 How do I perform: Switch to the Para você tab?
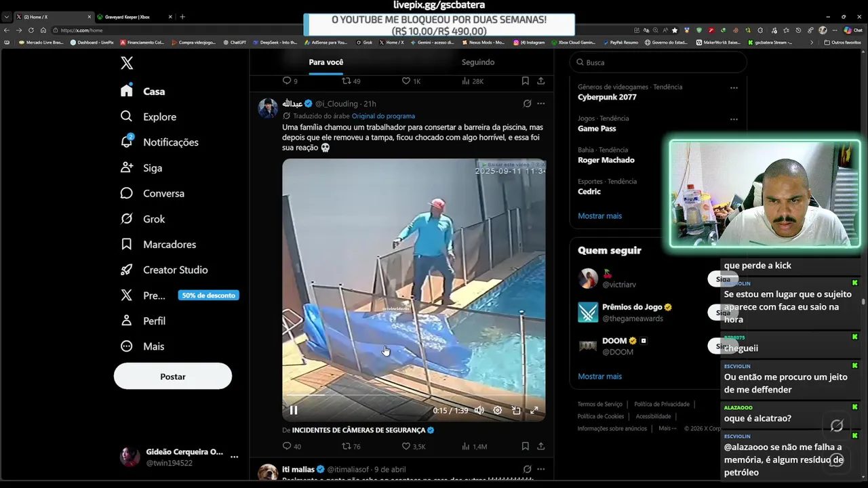[326, 62]
